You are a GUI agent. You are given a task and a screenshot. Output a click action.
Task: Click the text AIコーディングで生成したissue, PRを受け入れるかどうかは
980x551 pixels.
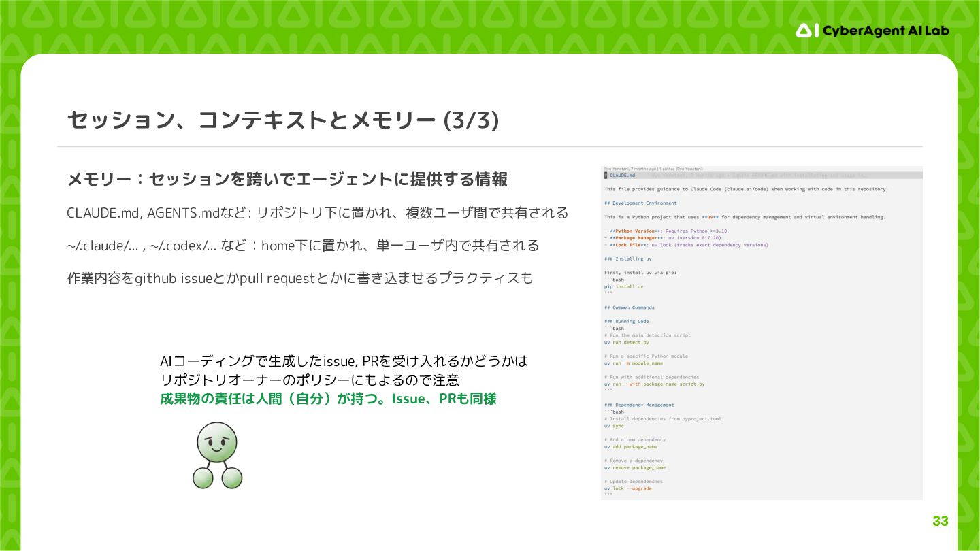(x=344, y=361)
